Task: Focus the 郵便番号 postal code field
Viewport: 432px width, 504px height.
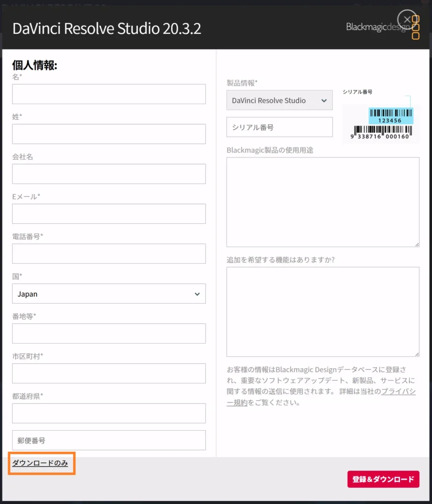Action: [109, 440]
